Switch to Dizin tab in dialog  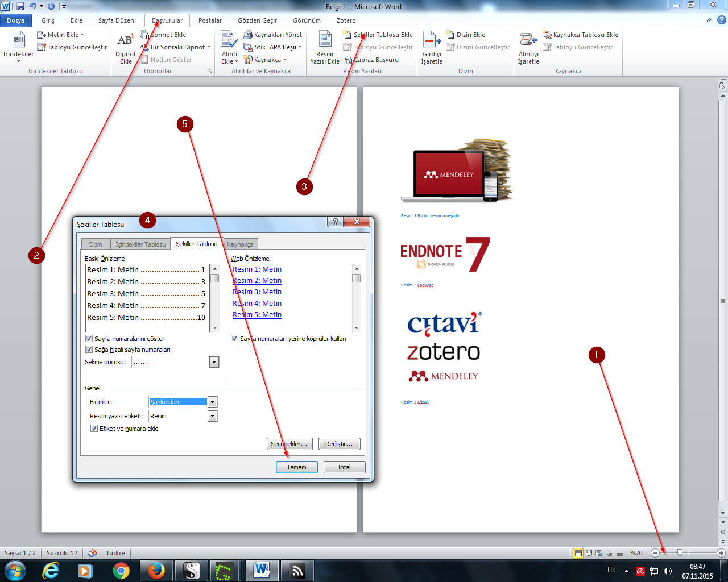96,244
